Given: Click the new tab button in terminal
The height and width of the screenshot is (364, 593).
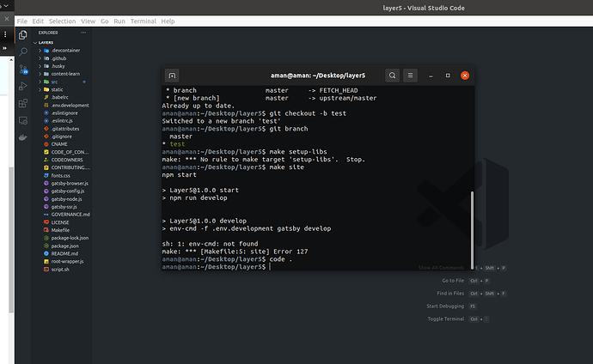Looking at the screenshot, I should coord(172,76).
